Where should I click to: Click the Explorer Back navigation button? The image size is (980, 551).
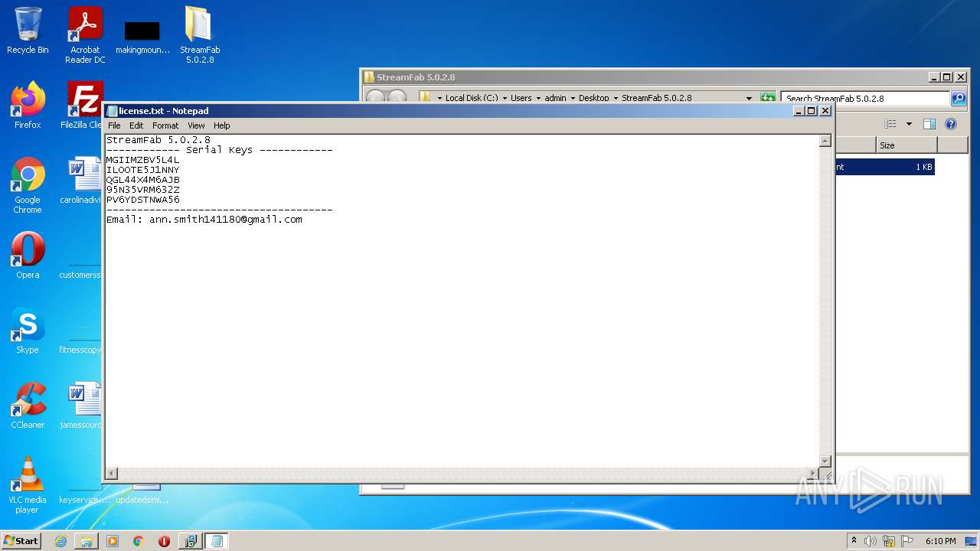[x=375, y=98]
